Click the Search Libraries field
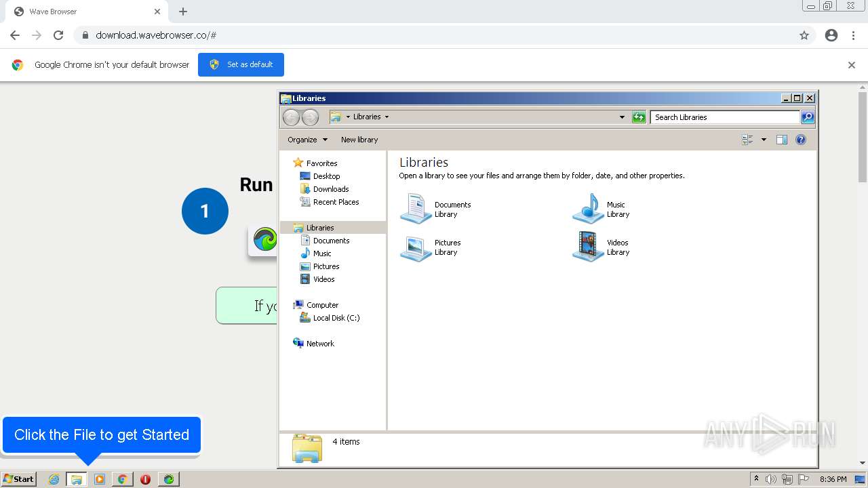 pos(725,117)
